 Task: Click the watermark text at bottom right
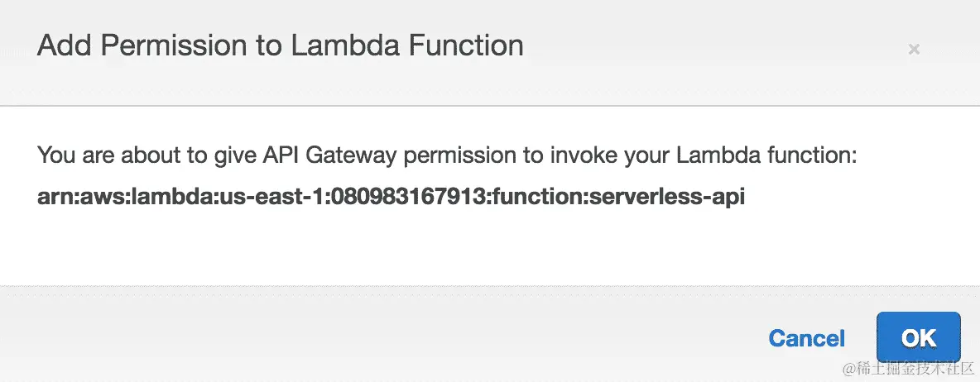click(908, 367)
